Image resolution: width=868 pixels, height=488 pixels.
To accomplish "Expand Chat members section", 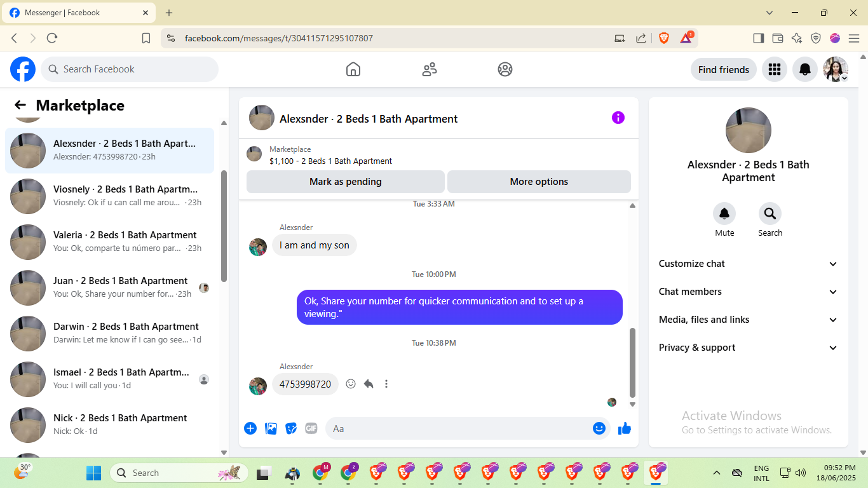I will click(749, 292).
